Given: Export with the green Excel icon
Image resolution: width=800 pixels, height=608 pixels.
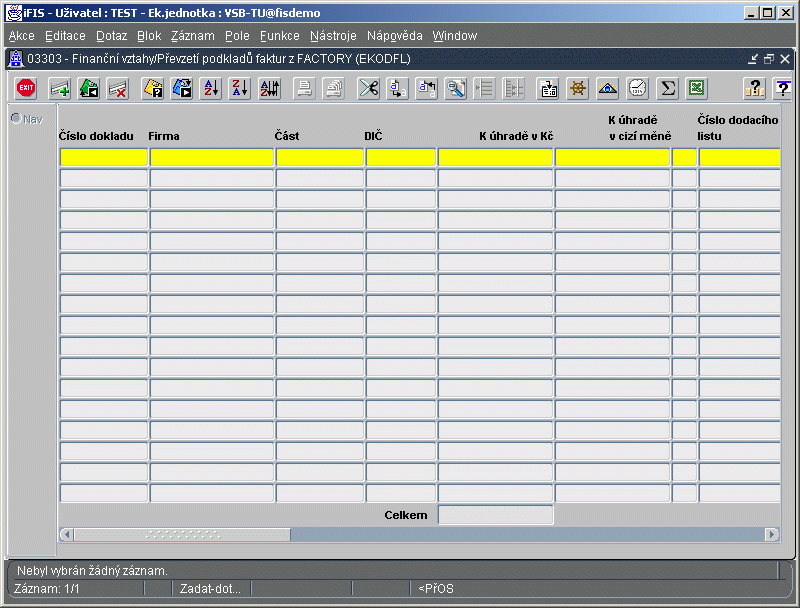Looking at the screenshot, I should (x=696, y=88).
